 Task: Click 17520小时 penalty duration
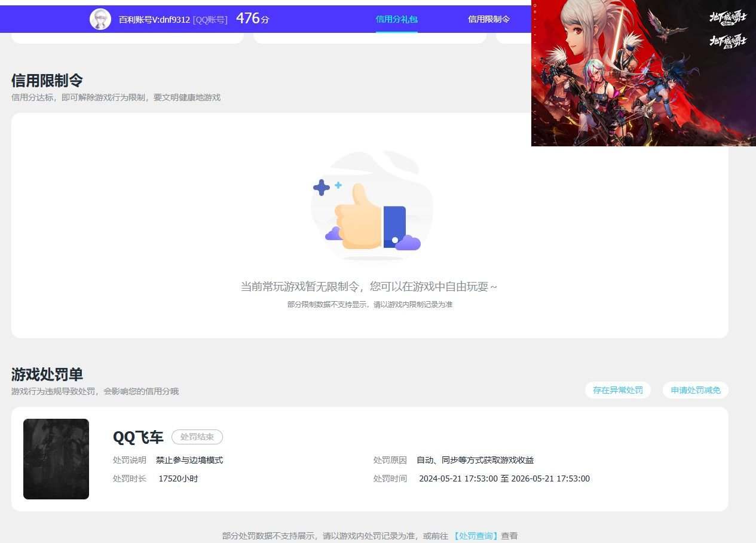pos(178,478)
